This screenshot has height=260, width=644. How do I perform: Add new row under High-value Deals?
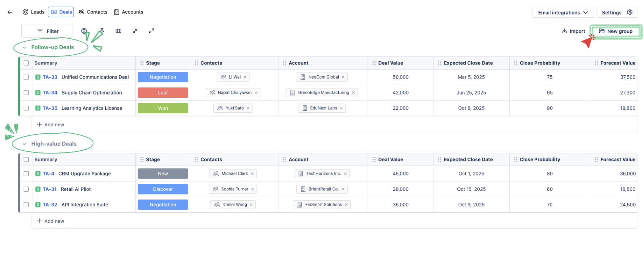coord(51,221)
